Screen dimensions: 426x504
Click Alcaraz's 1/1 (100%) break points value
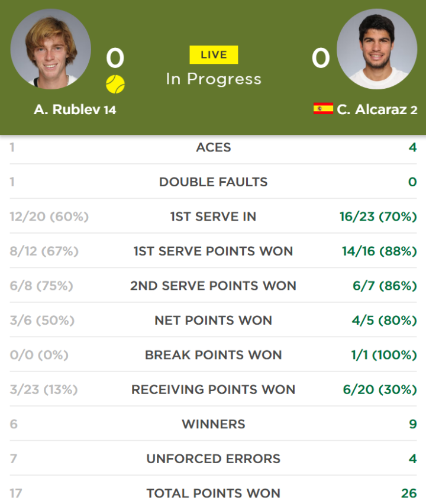pyautogui.click(x=384, y=355)
